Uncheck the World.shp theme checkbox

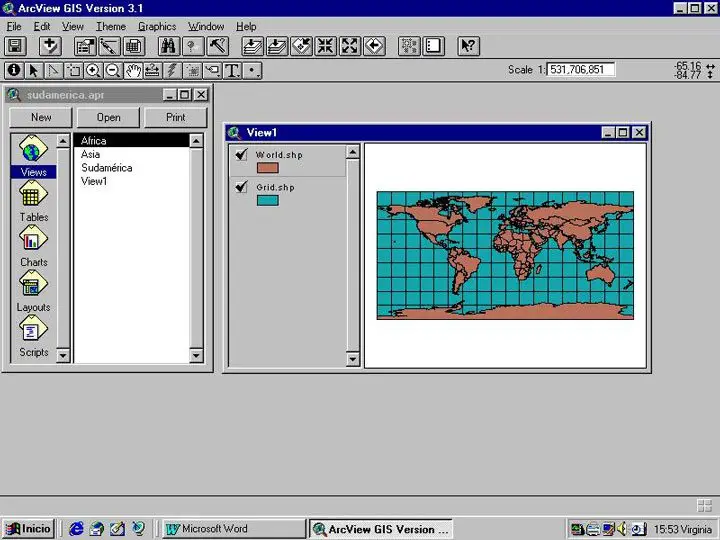(241, 155)
